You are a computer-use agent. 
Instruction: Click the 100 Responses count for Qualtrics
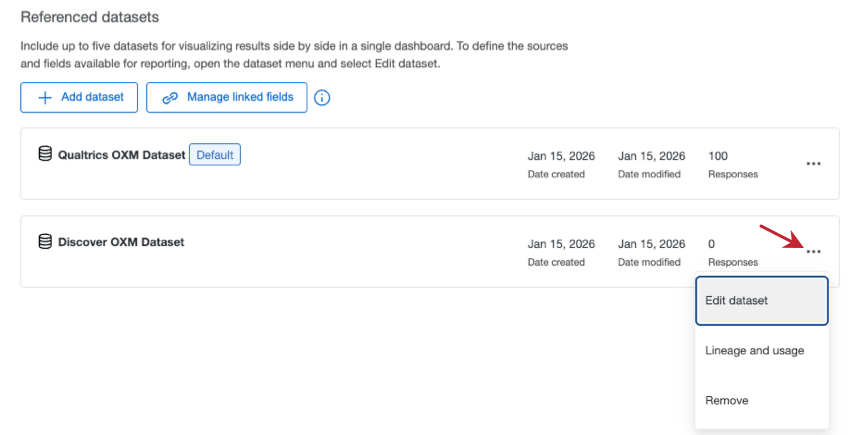click(718, 156)
